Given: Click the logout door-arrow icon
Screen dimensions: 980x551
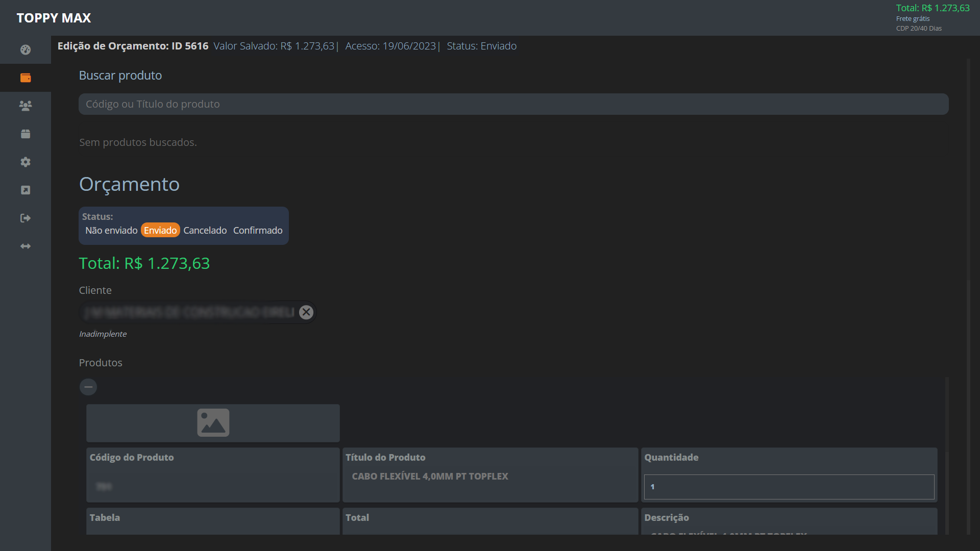Looking at the screenshot, I should (x=26, y=218).
